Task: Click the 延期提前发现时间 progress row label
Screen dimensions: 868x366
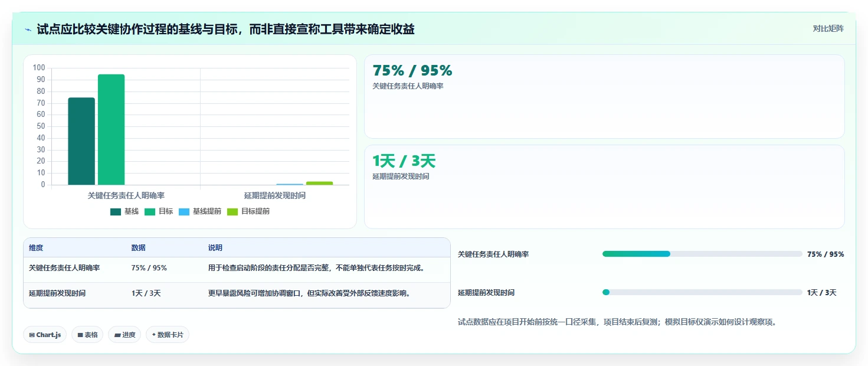Action: (486, 293)
